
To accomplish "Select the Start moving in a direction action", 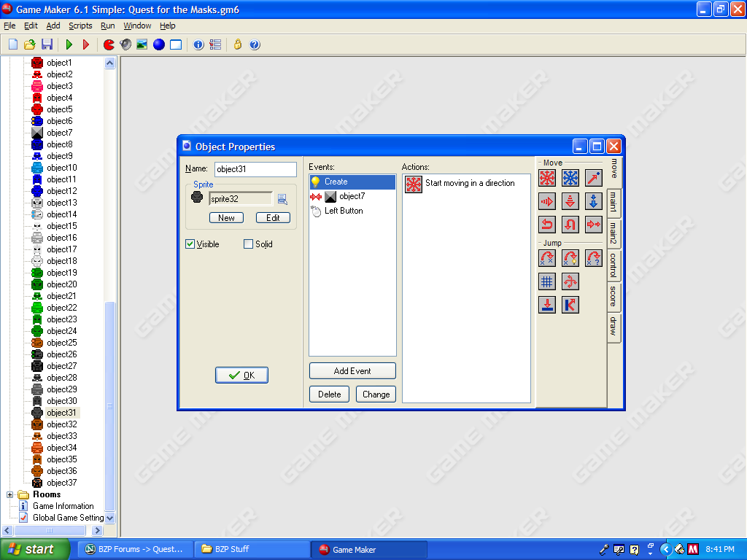I will coord(466,184).
